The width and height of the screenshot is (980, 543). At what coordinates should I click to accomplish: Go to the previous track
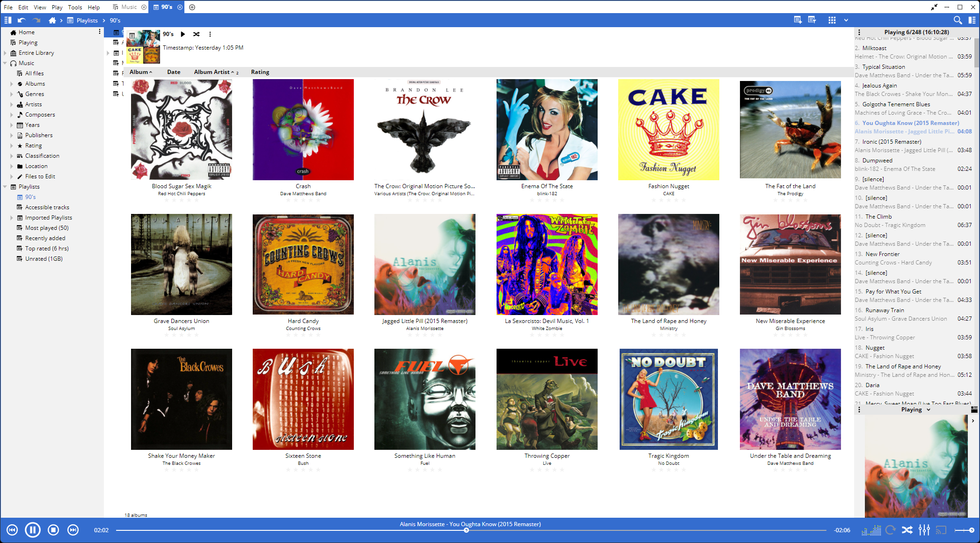point(12,530)
